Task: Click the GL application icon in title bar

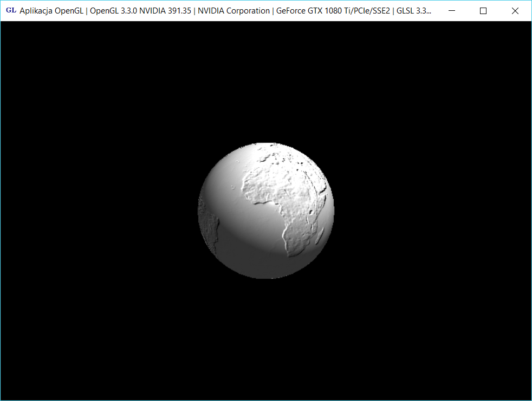Action: [10, 10]
